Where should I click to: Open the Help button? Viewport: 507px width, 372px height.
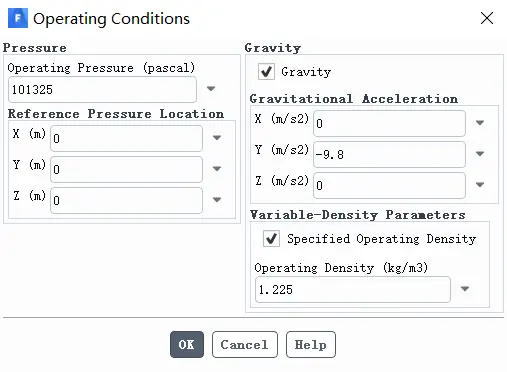[311, 344]
